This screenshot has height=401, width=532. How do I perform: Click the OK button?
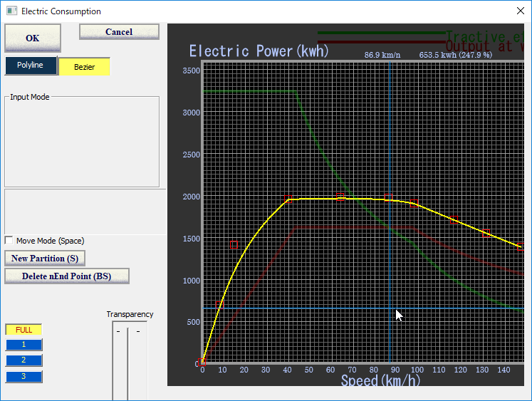click(x=33, y=38)
